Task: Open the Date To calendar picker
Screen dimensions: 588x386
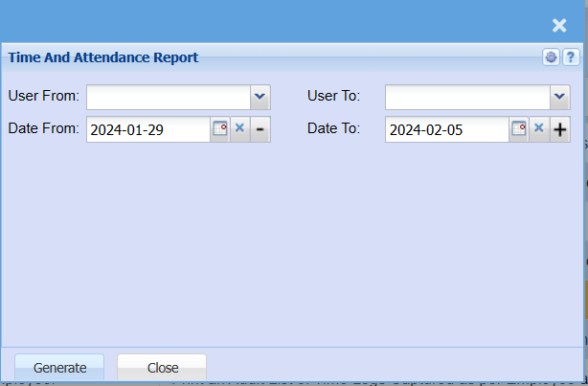Action: (519, 129)
